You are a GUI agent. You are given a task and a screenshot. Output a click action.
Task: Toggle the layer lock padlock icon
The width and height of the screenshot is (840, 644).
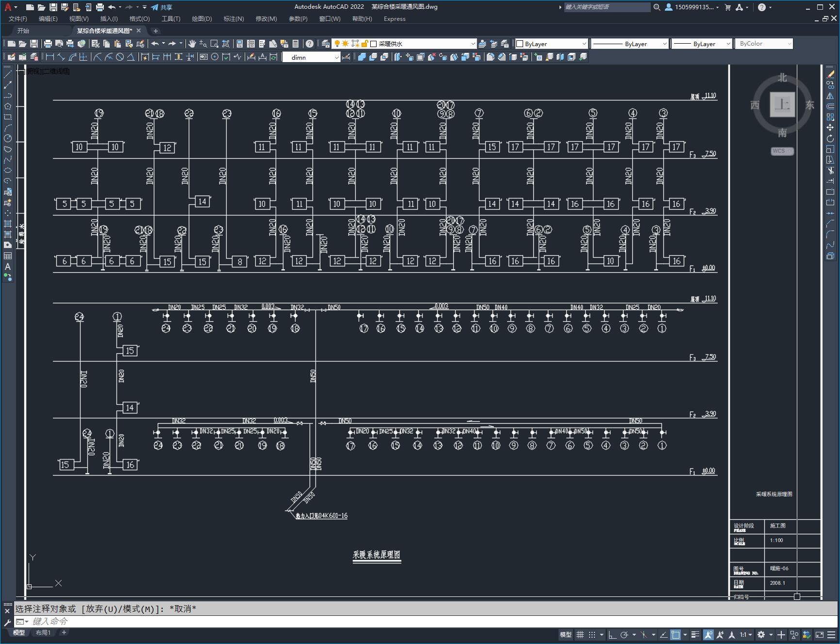click(x=364, y=44)
